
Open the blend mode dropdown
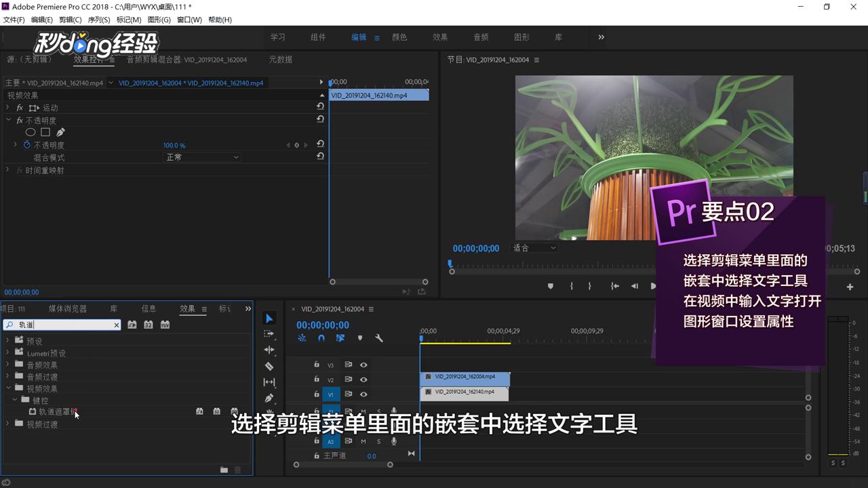click(203, 157)
